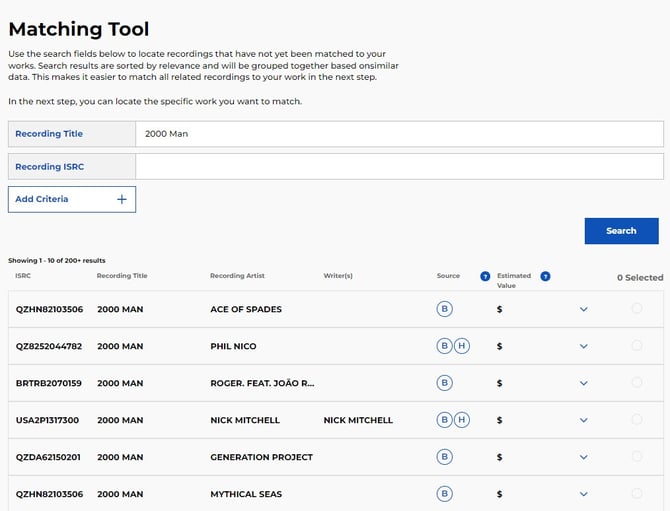Click the Matching Tool heading
Viewport: 670px width, 511px height.
pos(79,29)
